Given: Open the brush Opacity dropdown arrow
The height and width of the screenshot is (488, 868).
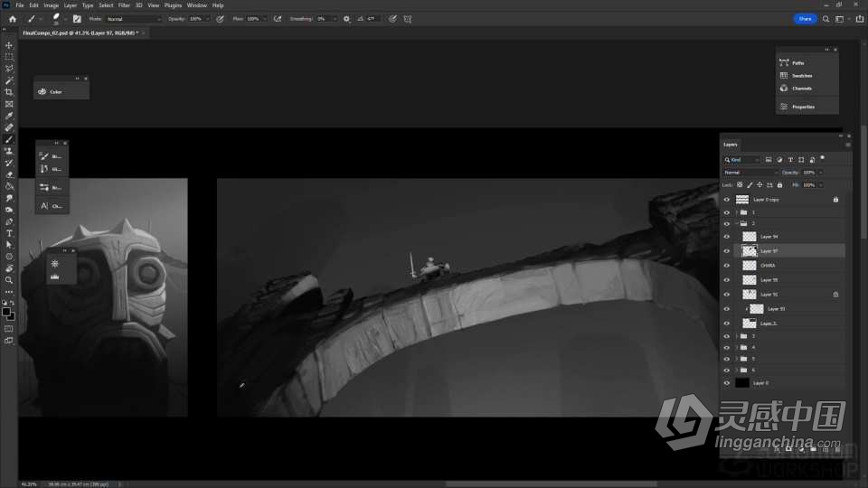Looking at the screenshot, I should [x=208, y=19].
